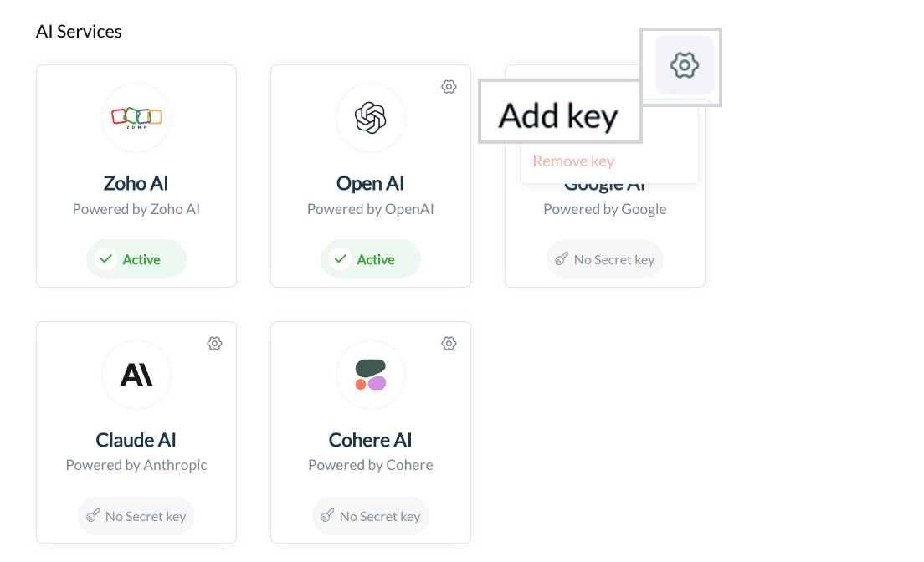Click No Secret key badge on Google AI
924x562 pixels.
click(605, 259)
